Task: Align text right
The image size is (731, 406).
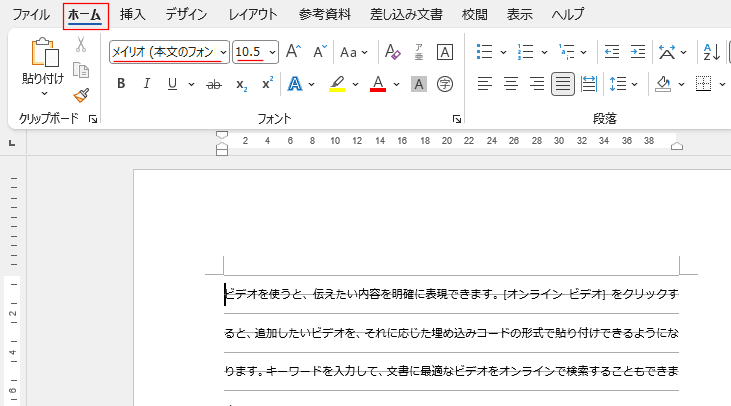Action: point(537,84)
